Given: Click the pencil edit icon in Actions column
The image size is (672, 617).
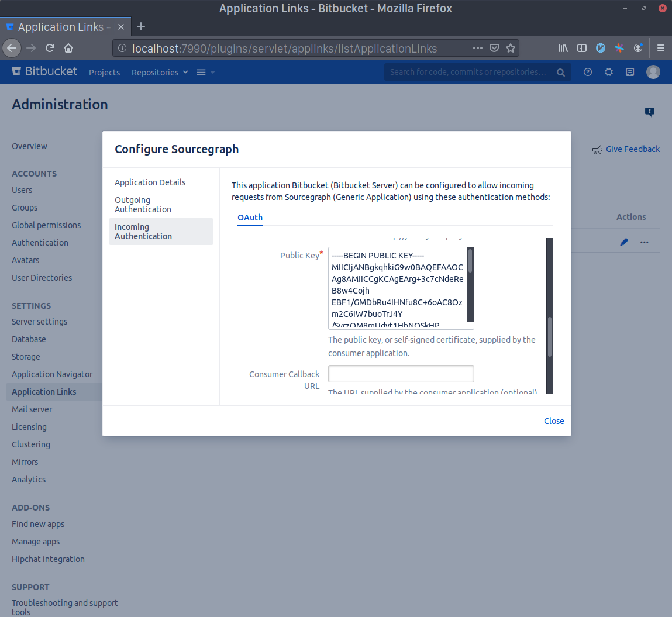Looking at the screenshot, I should tap(624, 242).
